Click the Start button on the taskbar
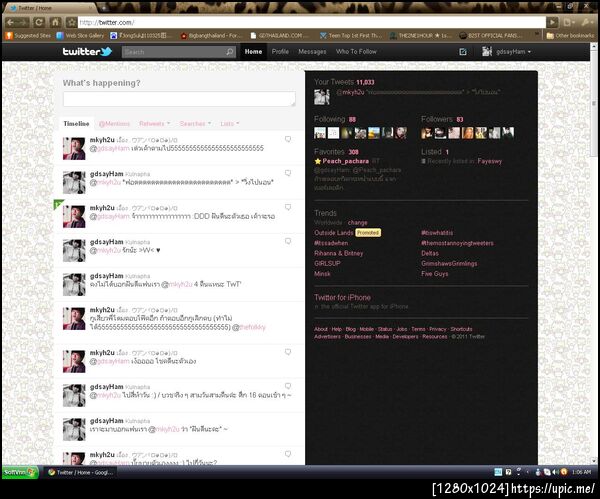The width and height of the screenshot is (600, 499). (18, 472)
